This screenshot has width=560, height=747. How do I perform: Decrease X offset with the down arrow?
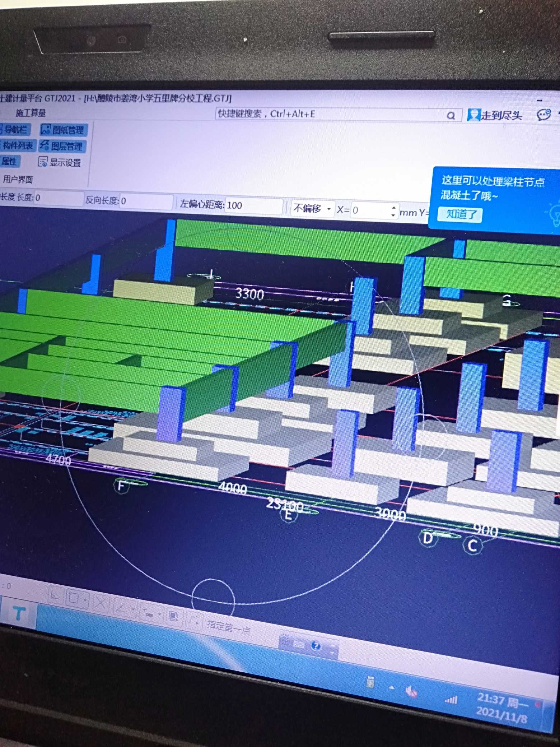[393, 215]
